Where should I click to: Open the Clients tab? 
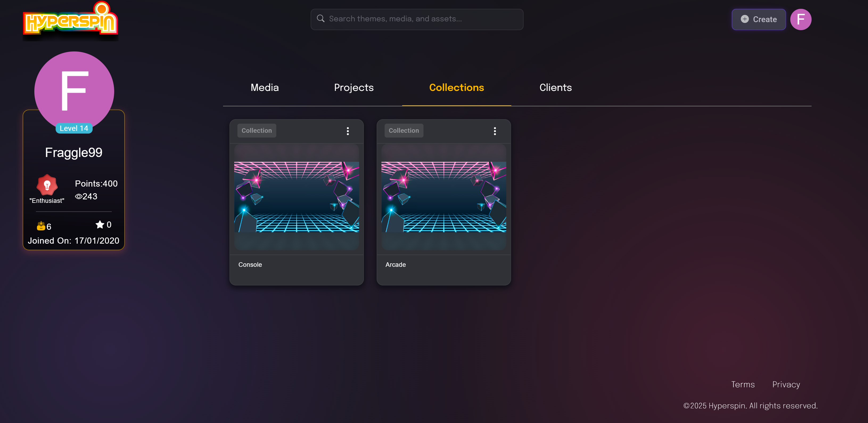[555, 88]
